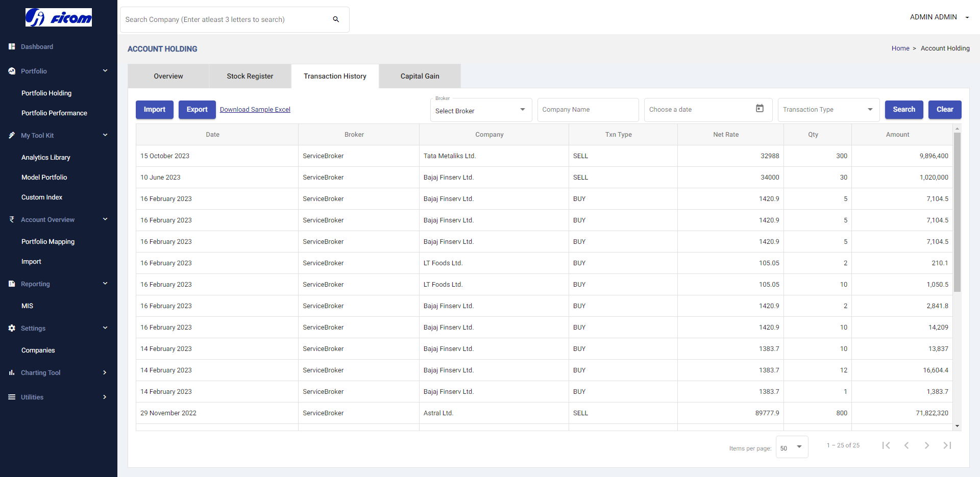980x477 pixels.
Task: Click the Portfolio pie icon
Action: 12,71
